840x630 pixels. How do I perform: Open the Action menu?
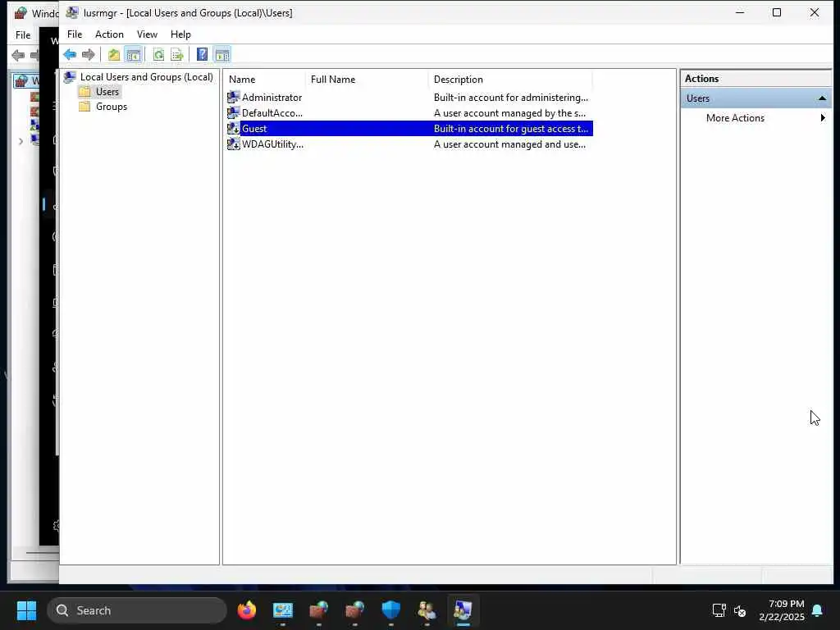pos(109,34)
